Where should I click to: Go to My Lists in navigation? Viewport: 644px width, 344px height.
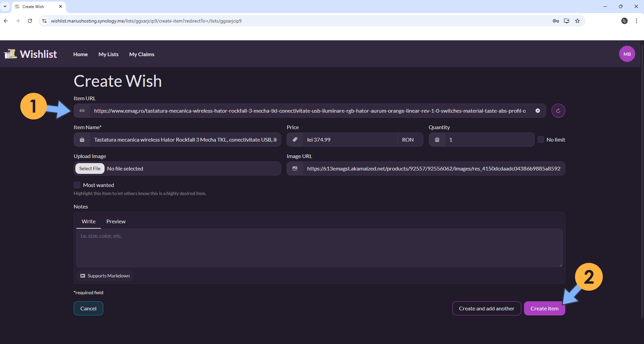pyautogui.click(x=108, y=54)
